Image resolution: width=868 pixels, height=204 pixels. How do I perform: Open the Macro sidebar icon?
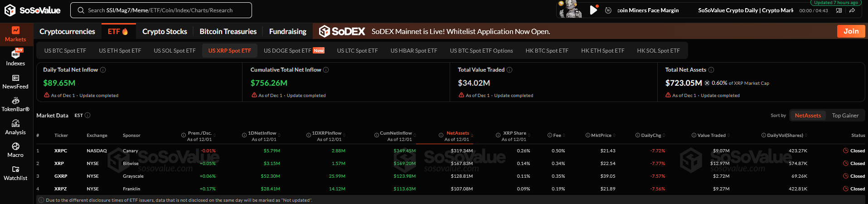pos(15,146)
